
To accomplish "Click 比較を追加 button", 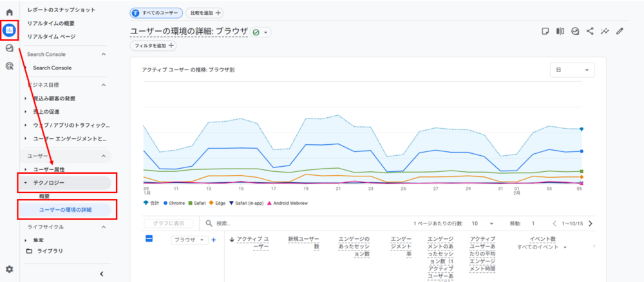I will pyautogui.click(x=205, y=13).
